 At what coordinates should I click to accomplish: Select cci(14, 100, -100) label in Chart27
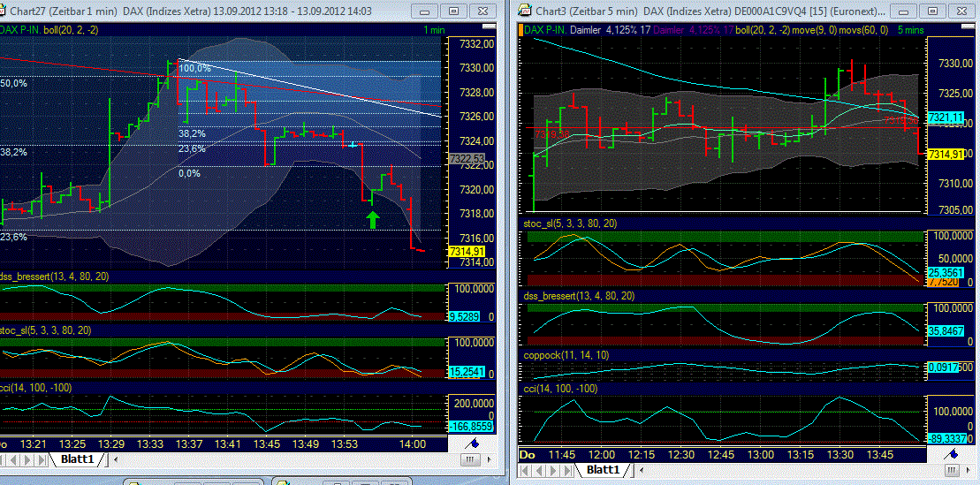coord(36,388)
